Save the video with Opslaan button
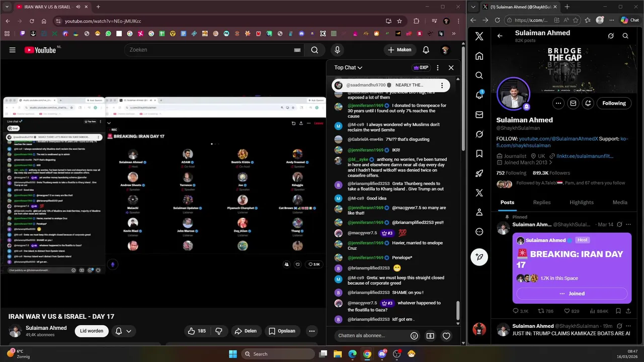This screenshot has height=362, width=644. 282,331
